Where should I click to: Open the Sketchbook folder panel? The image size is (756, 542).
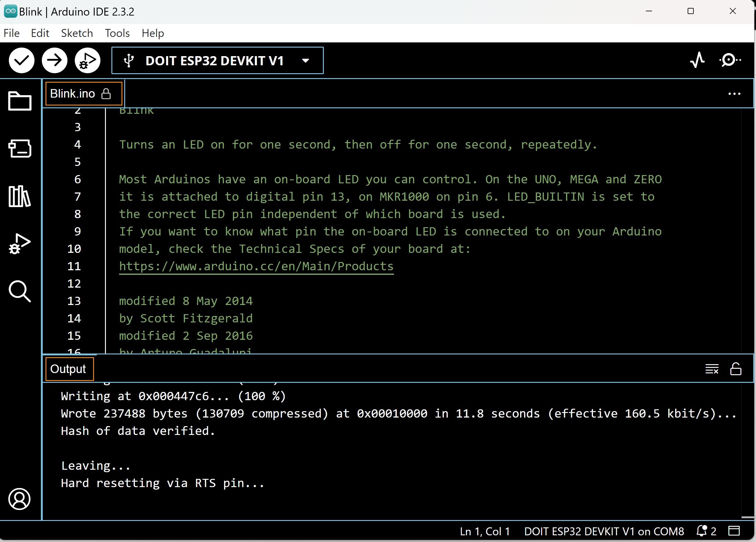tap(20, 101)
